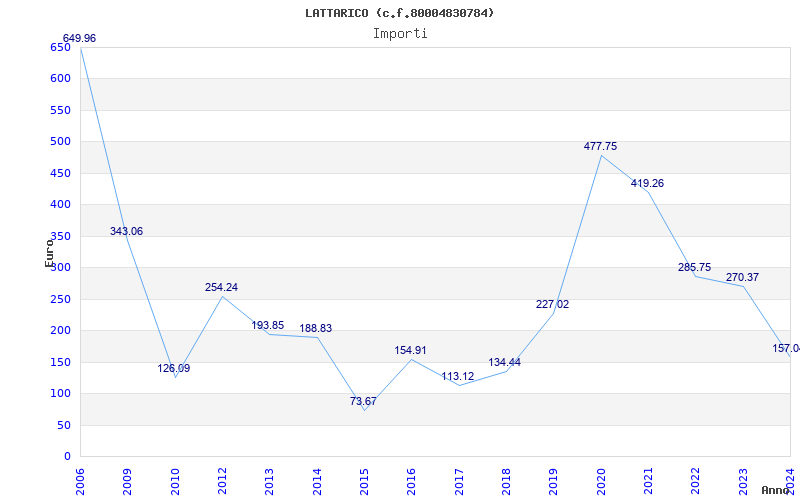800x500 pixels.
Task: Click the 285.75 data label
Action: pos(694,267)
